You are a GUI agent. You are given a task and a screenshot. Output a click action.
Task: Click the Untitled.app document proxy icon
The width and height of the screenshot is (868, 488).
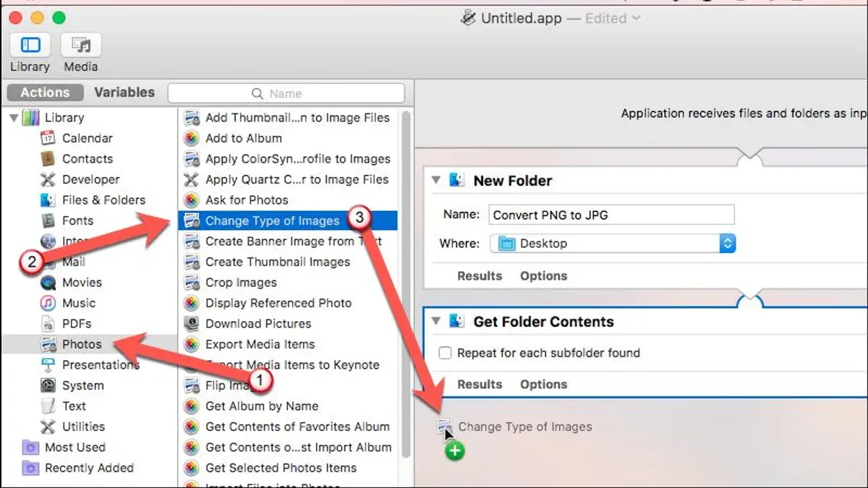point(468,19)
